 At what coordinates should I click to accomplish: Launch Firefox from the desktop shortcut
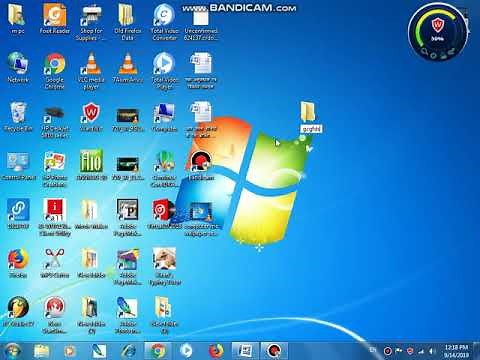[x=18, y=262]
